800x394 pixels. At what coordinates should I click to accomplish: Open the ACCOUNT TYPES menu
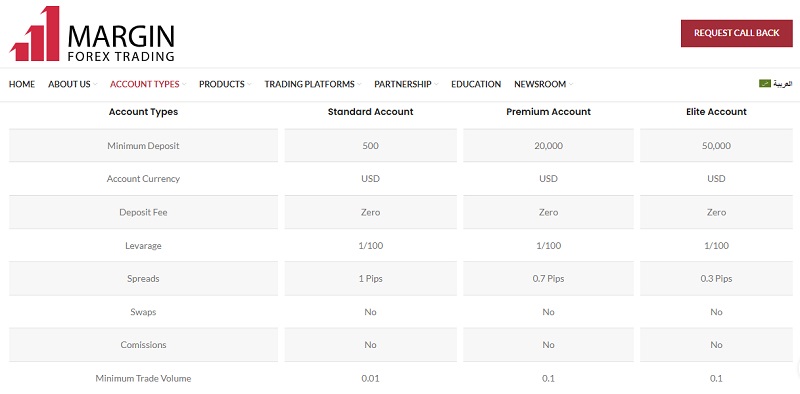tap(145, 84)
